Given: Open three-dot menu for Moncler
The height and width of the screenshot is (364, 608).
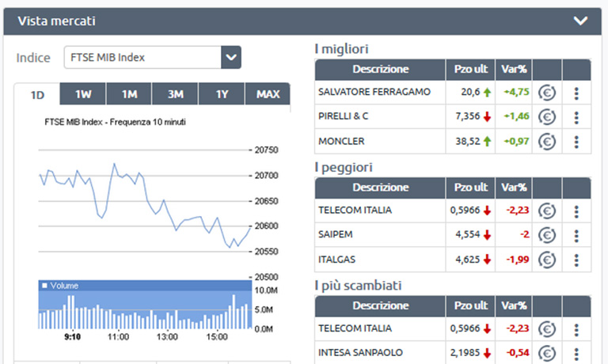Looking at the screenshot, I should (576, 142).
